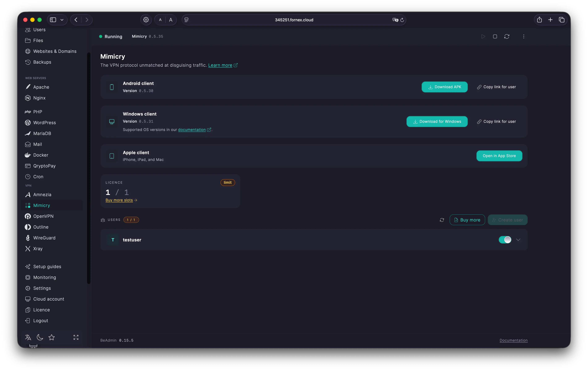
Task: Click the start (play) service icon
Action: (x=483, y=36)
